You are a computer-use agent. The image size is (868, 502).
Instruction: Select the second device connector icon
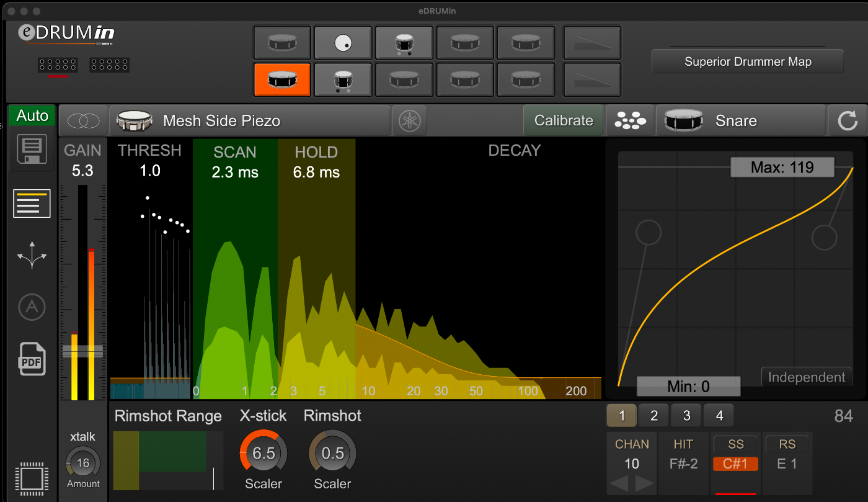(x=109, y=65)
